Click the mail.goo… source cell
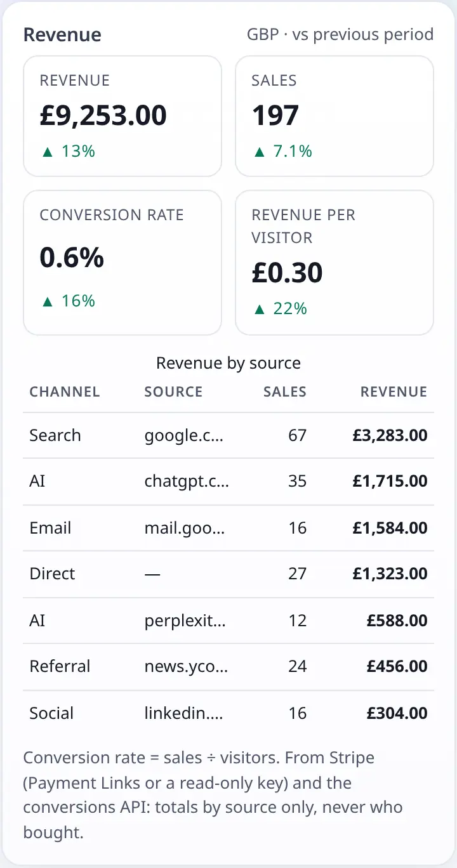 (x=185, y=528)
